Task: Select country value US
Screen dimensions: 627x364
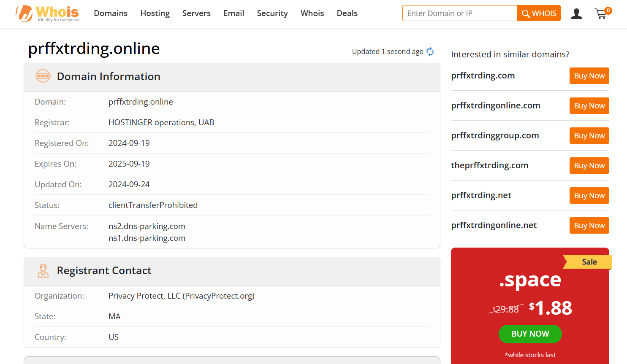Action: [114, 337]
